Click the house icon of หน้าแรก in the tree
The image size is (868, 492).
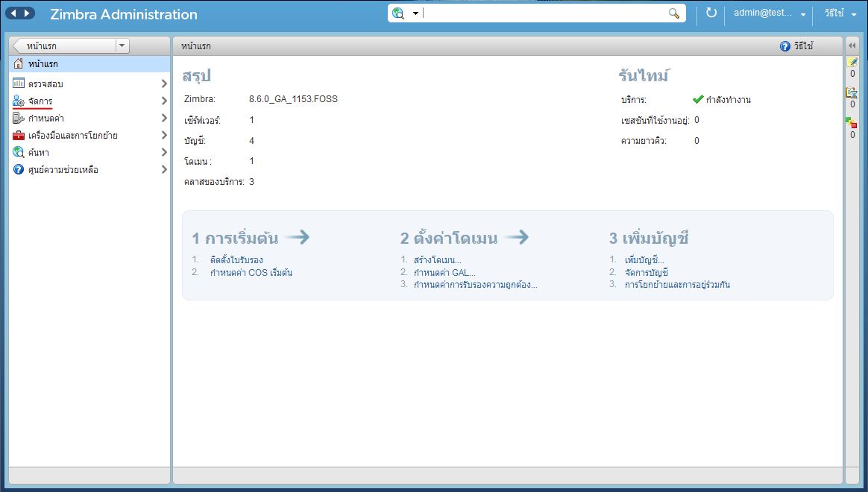pos(18,63)
